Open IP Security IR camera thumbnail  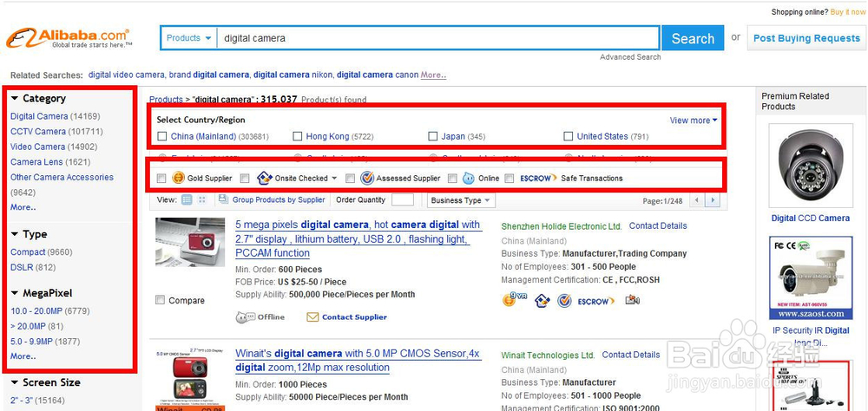point(811,278)
